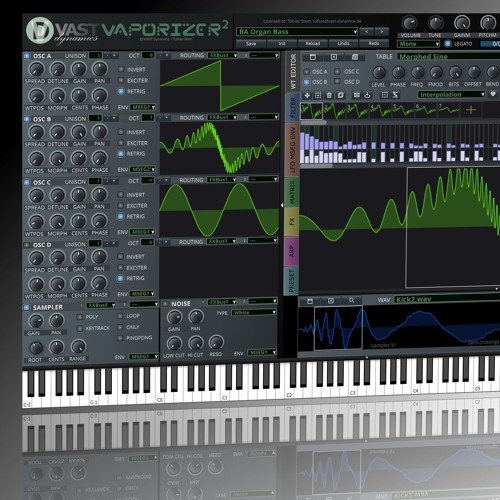Image resolution: width=500 pixels, height=500 pixels.
Task: Switch to the FILTER tab
Action: (292, 107)
